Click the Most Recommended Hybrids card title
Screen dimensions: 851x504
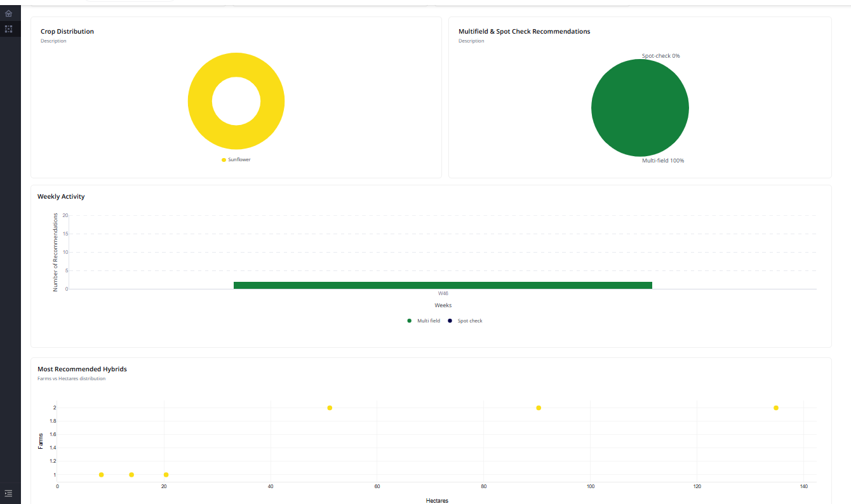[x=82, y=369]
